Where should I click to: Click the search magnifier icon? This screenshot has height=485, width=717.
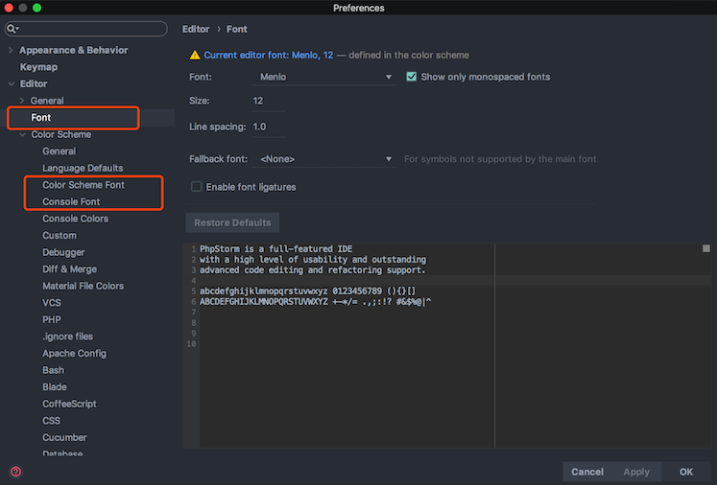11,29
